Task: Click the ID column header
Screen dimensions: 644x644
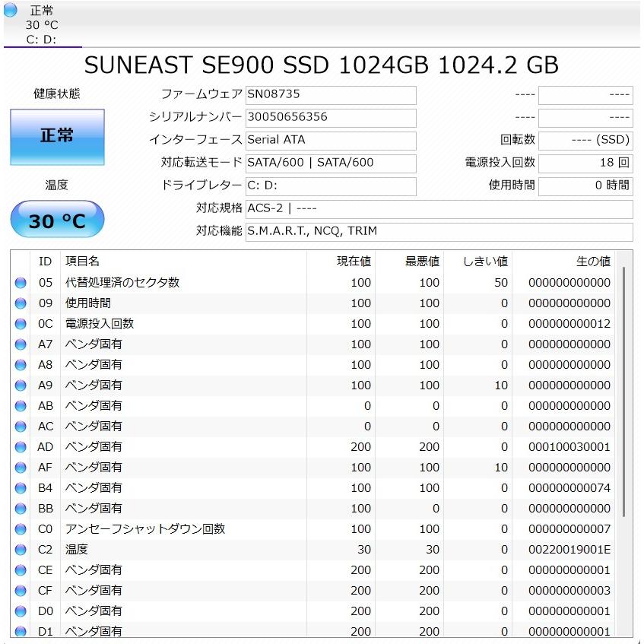Action: click(x=45, y=262)
